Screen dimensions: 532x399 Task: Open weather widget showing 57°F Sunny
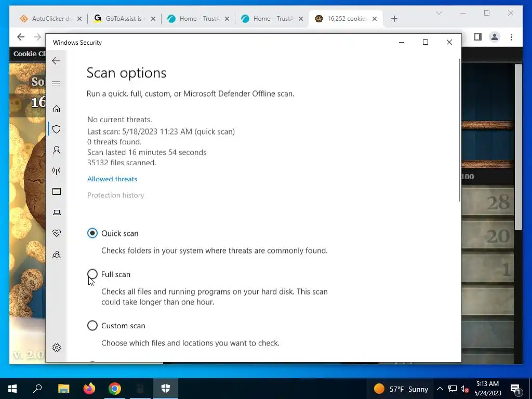(x=401, y=389)
